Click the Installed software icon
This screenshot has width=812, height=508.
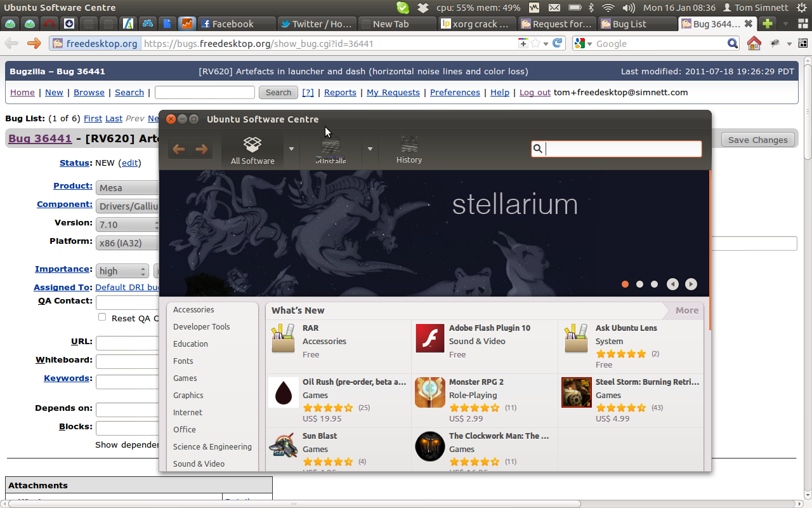click(x=331, y=147)
